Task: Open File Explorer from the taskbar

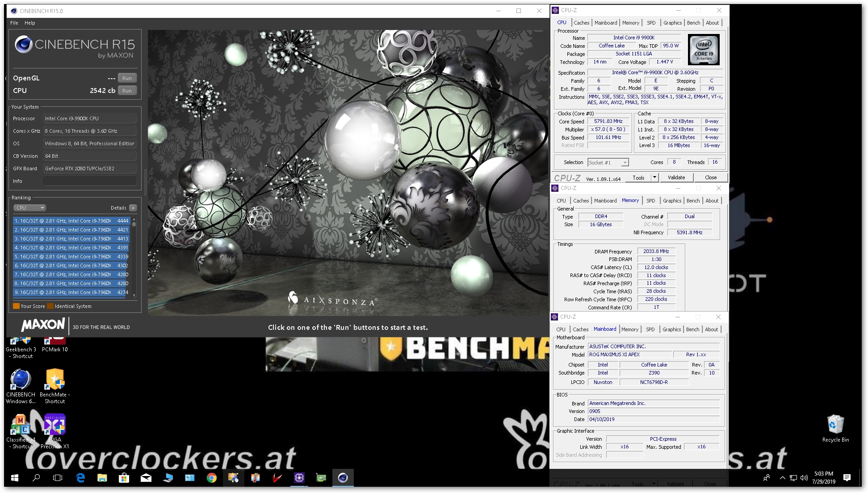Action: [102, 478]
